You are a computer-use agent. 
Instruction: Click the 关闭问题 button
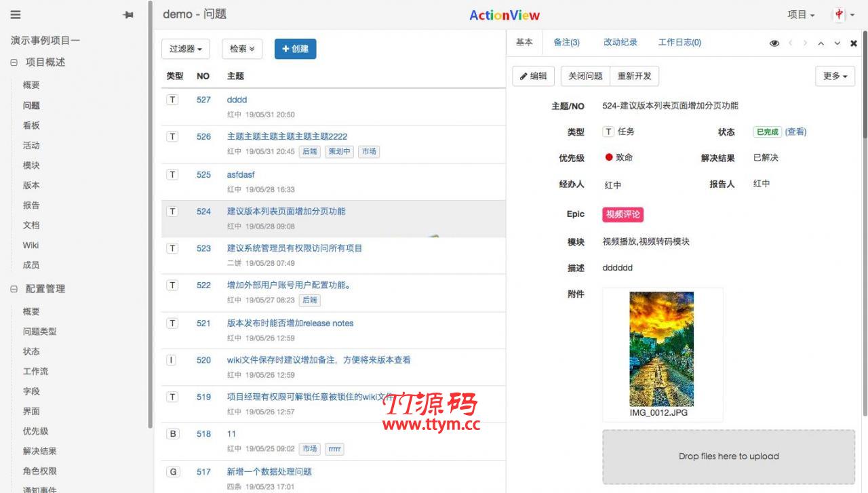pyautogui.click(x=585, y=76)
